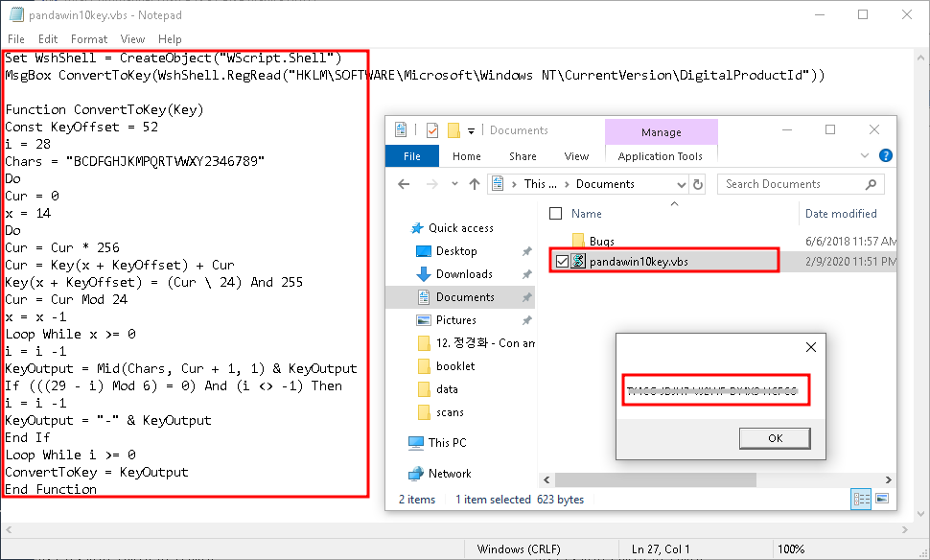The height and width of the screenshot is (560, 930).
Task: Go up one folder level
Action: coord(475,184)
